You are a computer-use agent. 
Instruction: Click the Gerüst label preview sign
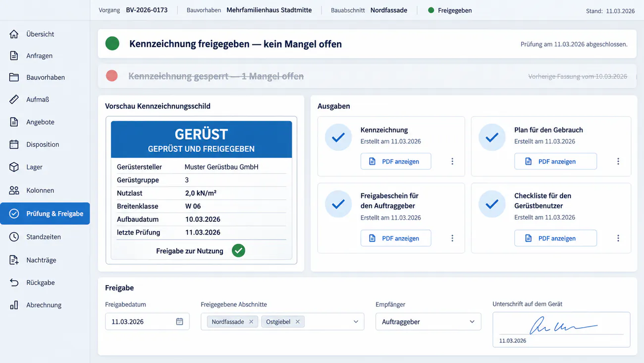201,190
